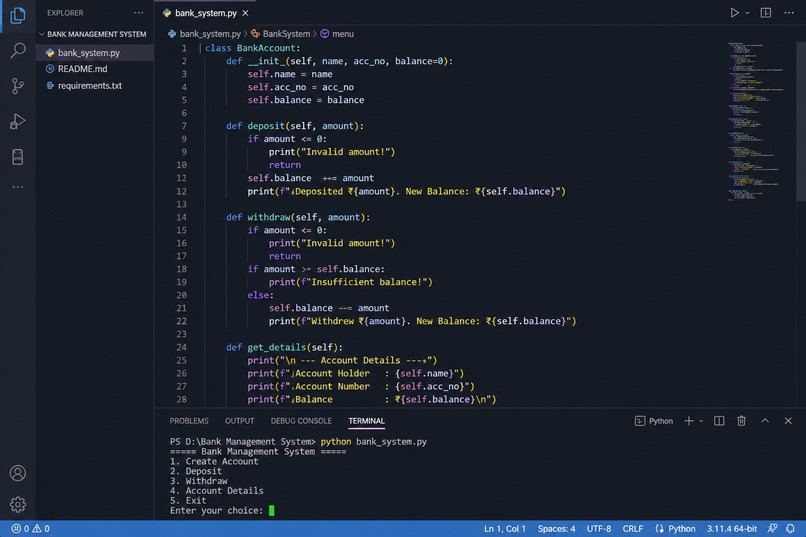Click the def deposit(self, amount) line

coord(295,126)
